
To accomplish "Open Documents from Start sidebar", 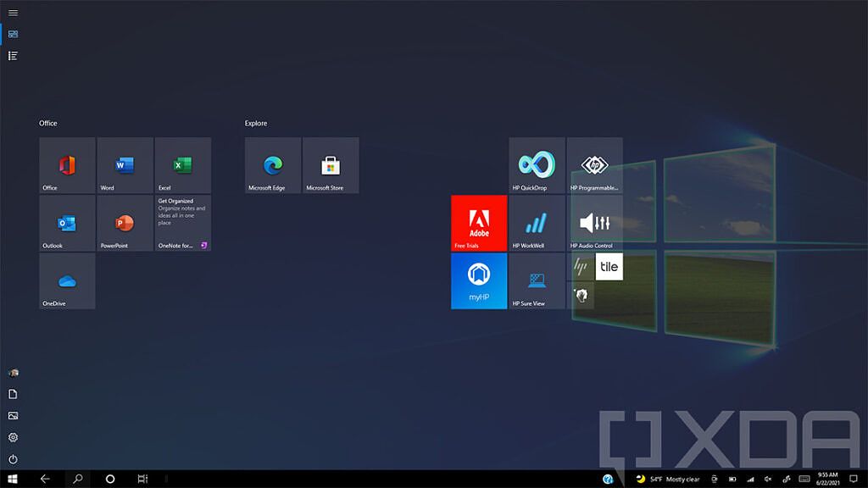I will 14,395.
